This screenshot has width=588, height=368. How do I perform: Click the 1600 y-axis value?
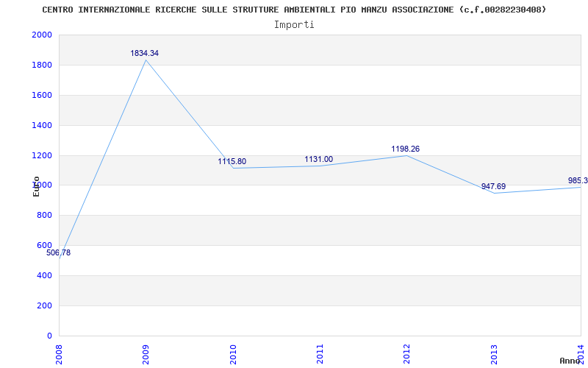point(42,95)
